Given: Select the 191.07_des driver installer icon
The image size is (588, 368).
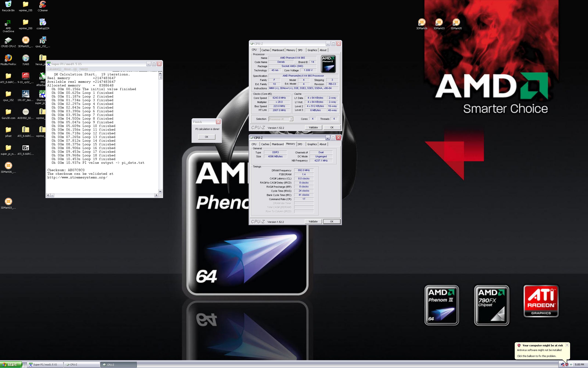Looking at the screenshot, I should [x=25, y=96].
